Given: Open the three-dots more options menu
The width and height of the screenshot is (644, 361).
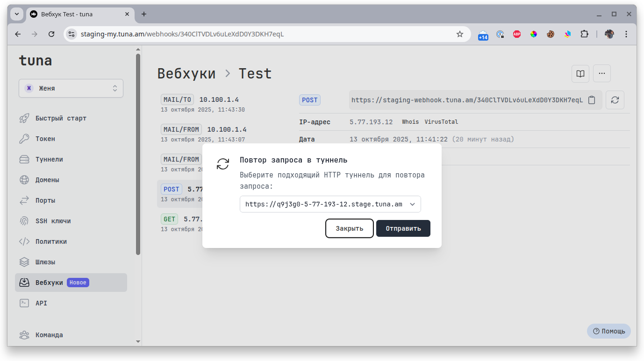Looking at the screenshot, I should [x=601, y=73].
